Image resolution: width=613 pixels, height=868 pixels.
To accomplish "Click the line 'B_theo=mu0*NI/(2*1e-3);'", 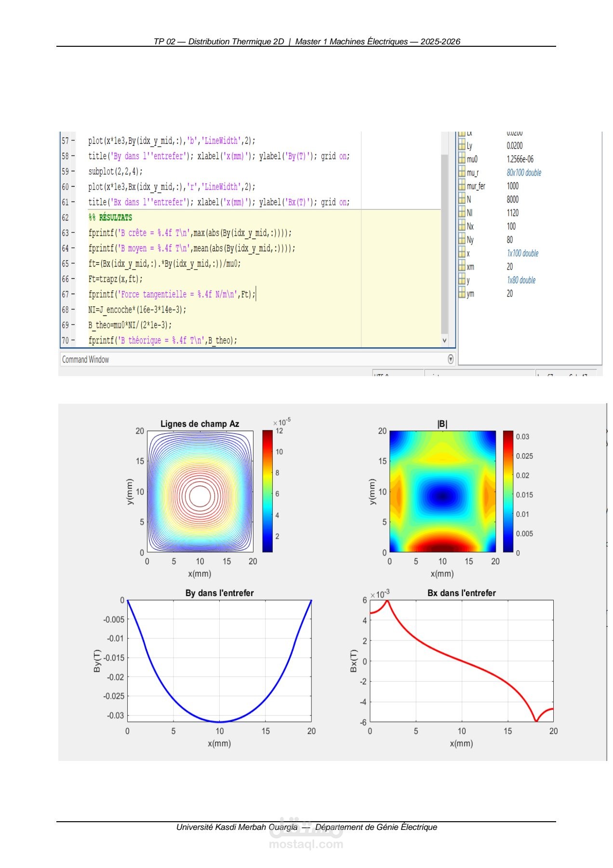I will point(130,325).
